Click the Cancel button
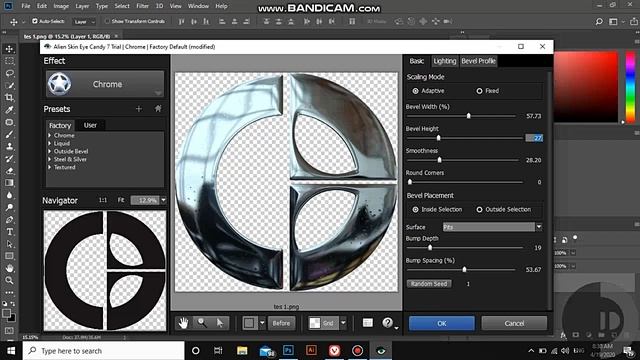Viewport: 640px width, 360px height. (x=514, y=323)
